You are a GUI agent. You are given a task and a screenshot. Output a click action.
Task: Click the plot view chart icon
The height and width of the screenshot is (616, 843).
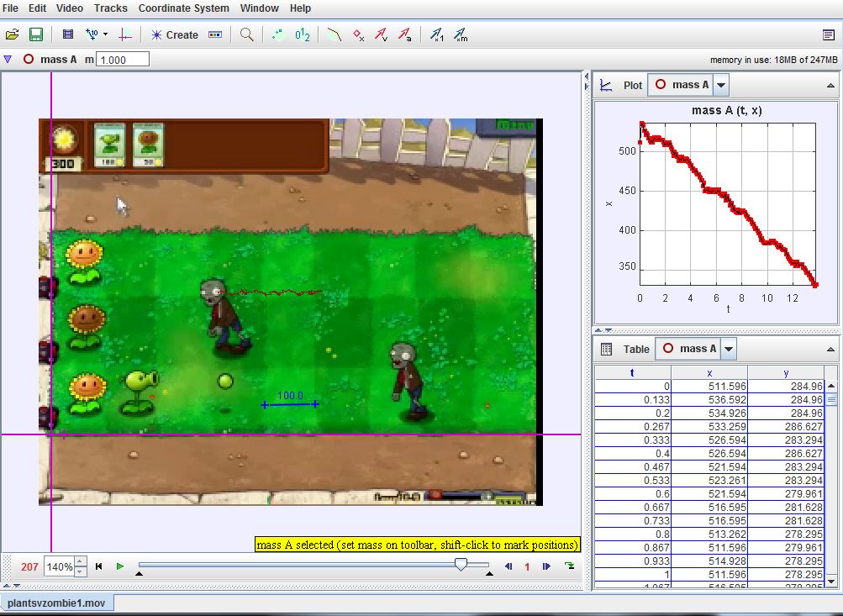coord(607,85)
